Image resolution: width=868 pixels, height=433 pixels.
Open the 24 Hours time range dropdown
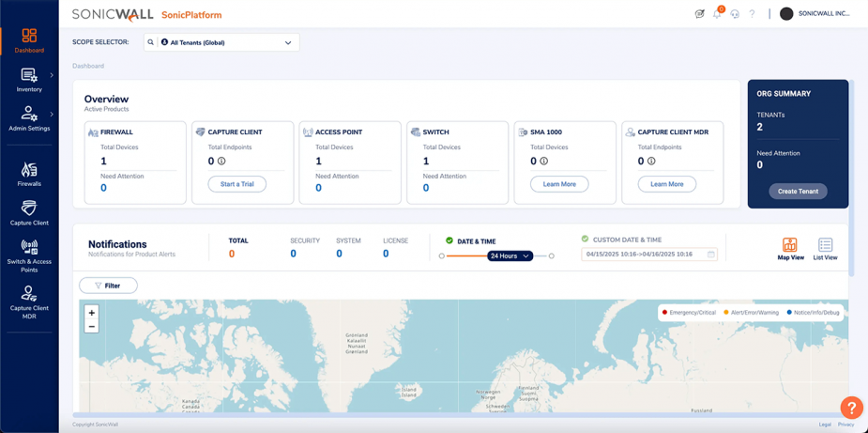coord(510,255)
